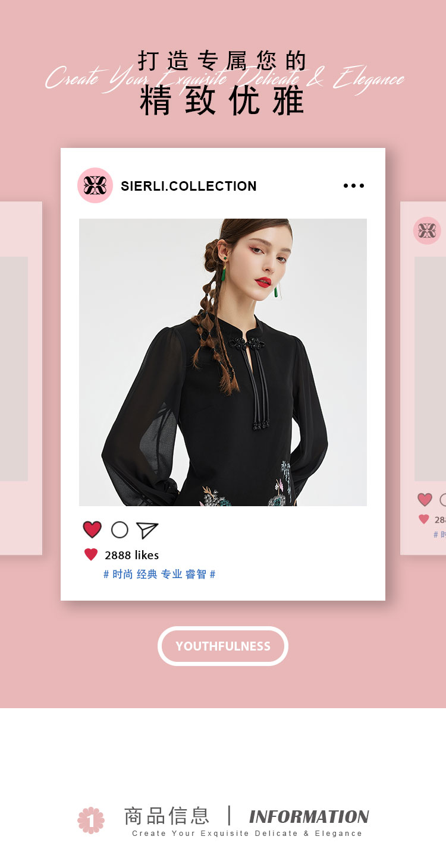Click the SIERLI pink profile avatar

point(95,185)
